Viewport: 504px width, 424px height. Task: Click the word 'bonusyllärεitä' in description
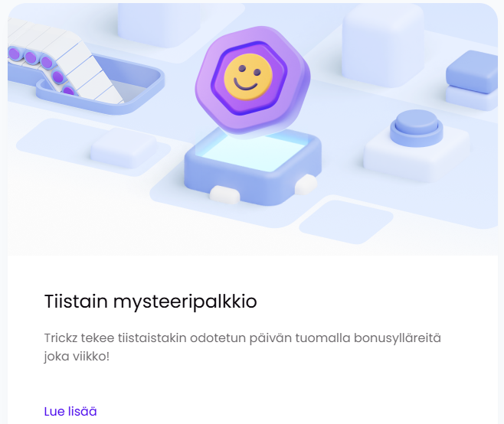point(398,338)
